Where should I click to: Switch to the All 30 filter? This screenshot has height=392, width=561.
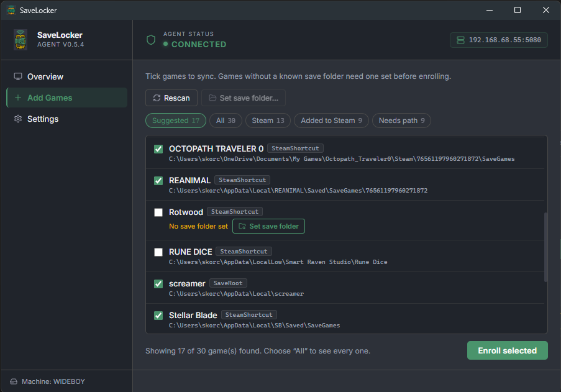[x=226, y=121]
